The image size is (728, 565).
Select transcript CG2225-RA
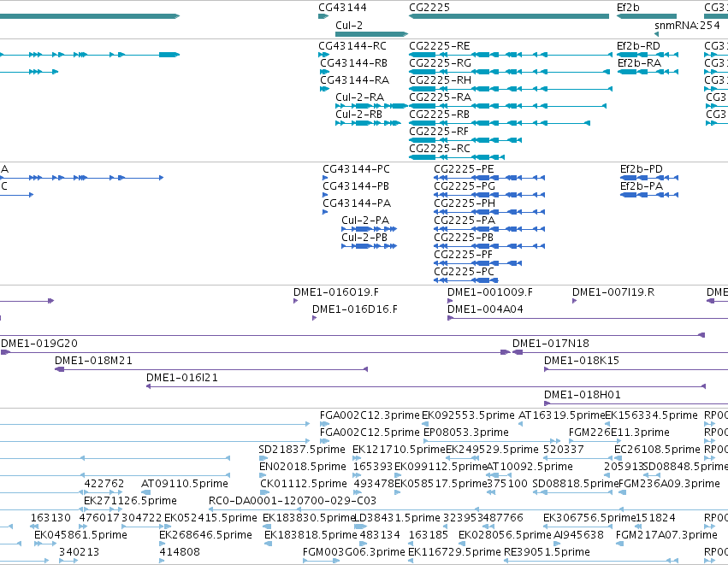pos(440,97)
